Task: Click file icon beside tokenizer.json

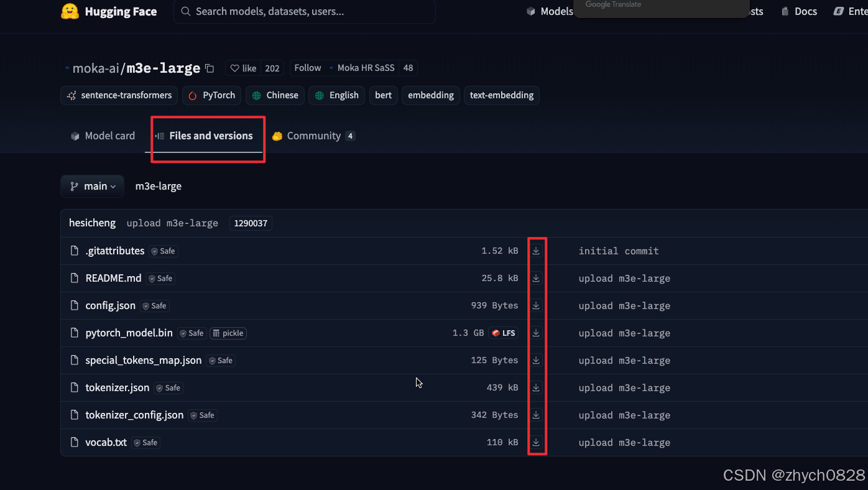Action: point(75,387)
